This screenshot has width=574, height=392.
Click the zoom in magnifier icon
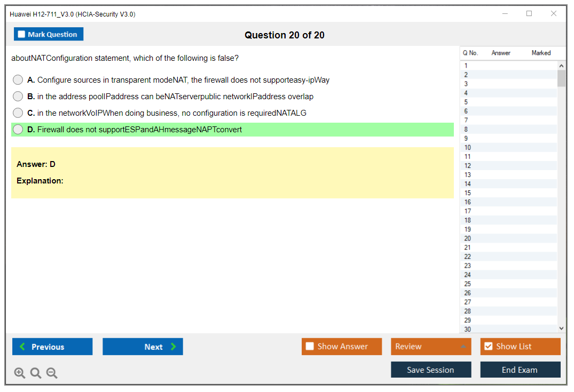click(x=20, y=373)
